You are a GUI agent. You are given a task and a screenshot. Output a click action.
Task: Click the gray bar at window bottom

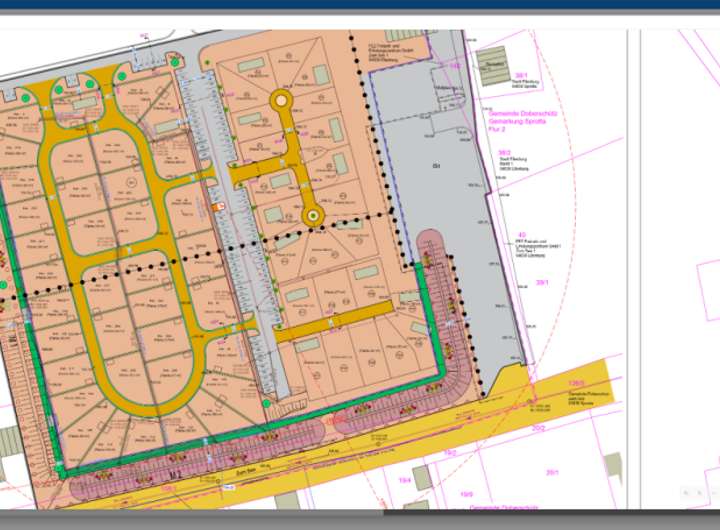point(360,520)
